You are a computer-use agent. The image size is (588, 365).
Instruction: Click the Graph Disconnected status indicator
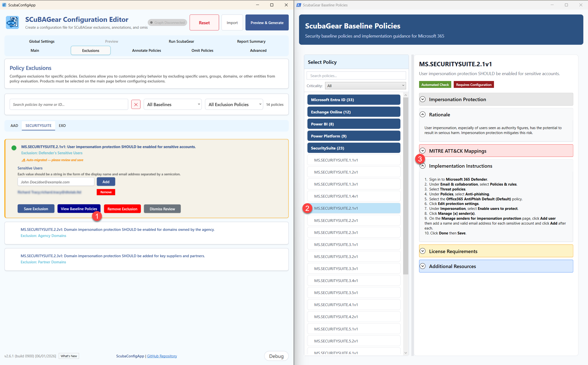[x=167, y=23]
